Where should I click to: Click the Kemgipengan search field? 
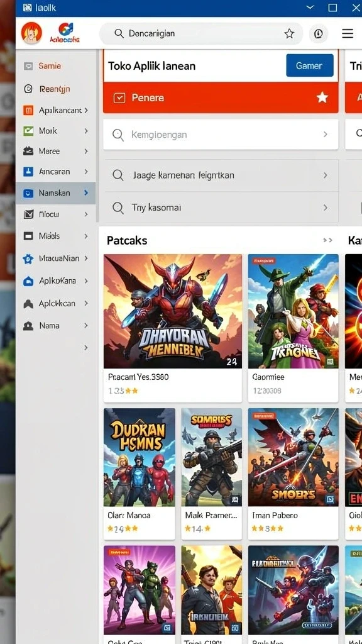pos(221,135)
